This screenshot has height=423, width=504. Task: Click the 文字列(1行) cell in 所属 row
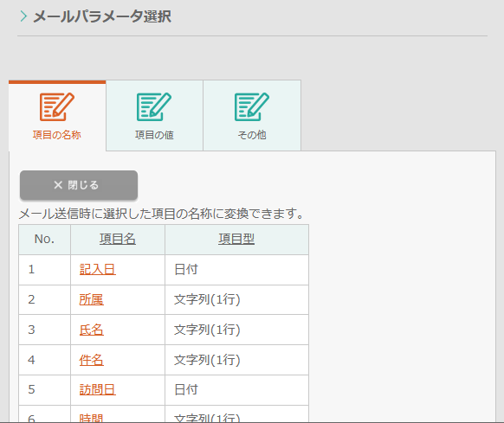tap(237, 299)
